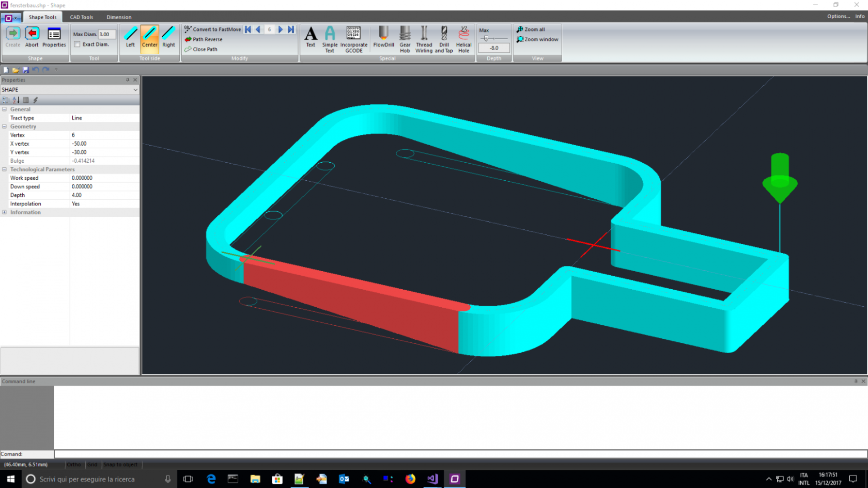868x488 pixels.
Task: Click the Max depth slider handle
Action: click(x=486, y=38)
